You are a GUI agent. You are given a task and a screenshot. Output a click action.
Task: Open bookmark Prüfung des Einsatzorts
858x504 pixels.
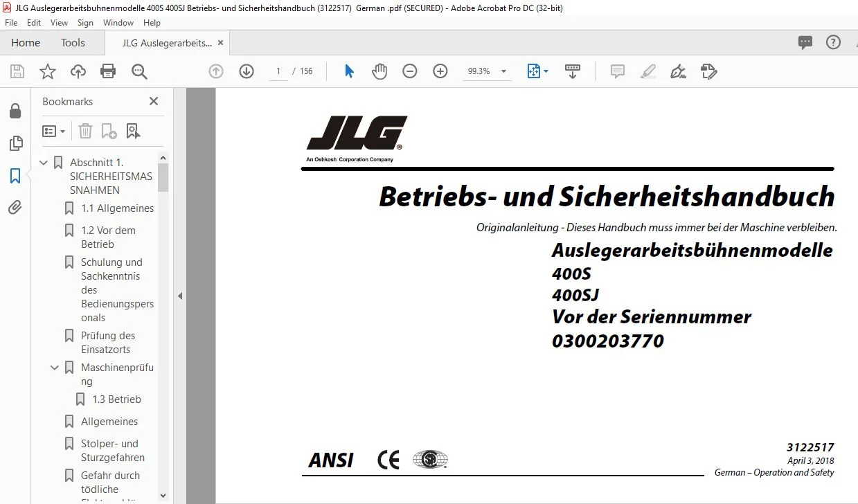108,343
